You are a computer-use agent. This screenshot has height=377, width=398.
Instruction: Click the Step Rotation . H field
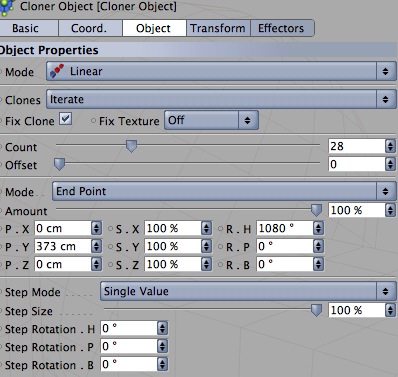(129, 328)
